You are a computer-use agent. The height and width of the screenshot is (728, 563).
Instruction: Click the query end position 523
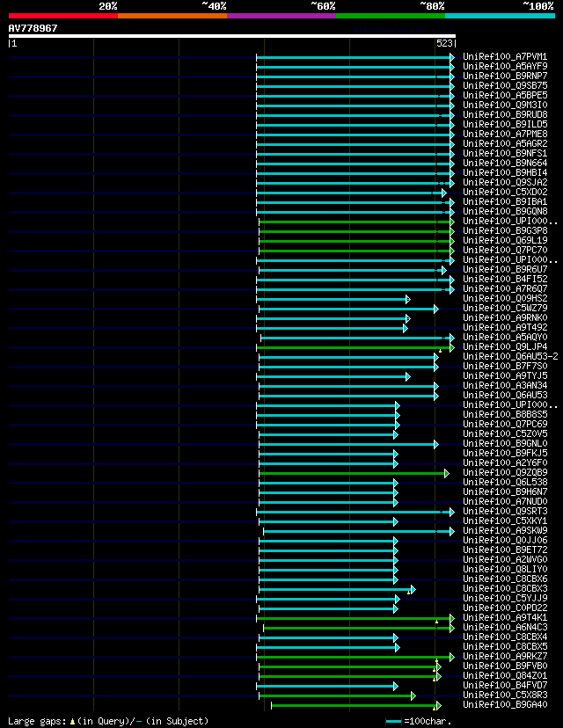coord(444,44)
